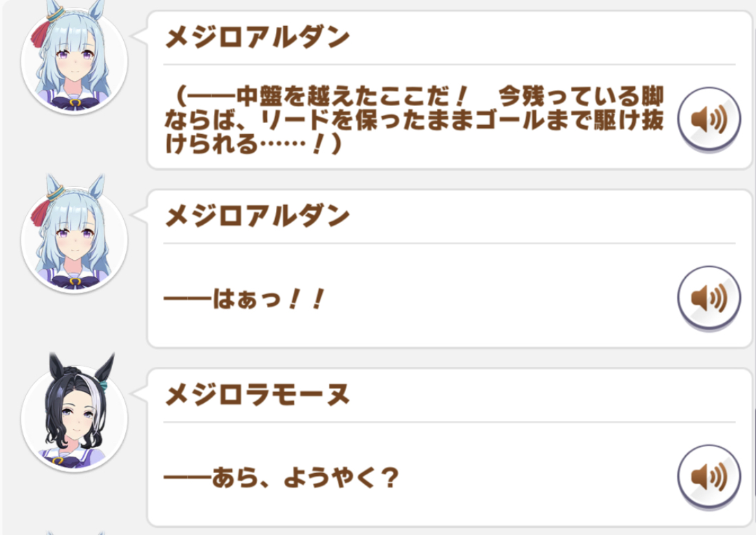
Task: Click the purple ribbon on the second Ardan portrait
Action: (x=74, y=281)
